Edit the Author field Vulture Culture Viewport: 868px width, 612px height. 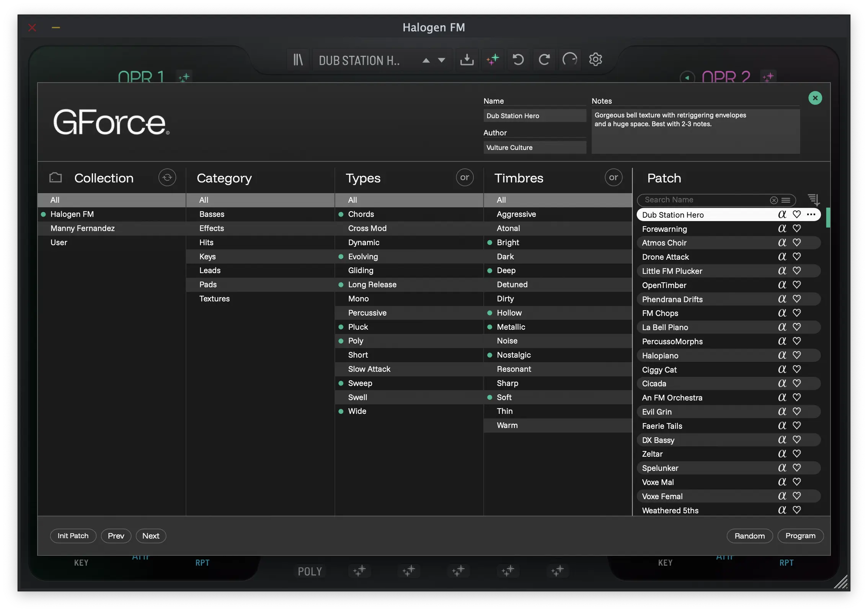(x=535, y=148)
